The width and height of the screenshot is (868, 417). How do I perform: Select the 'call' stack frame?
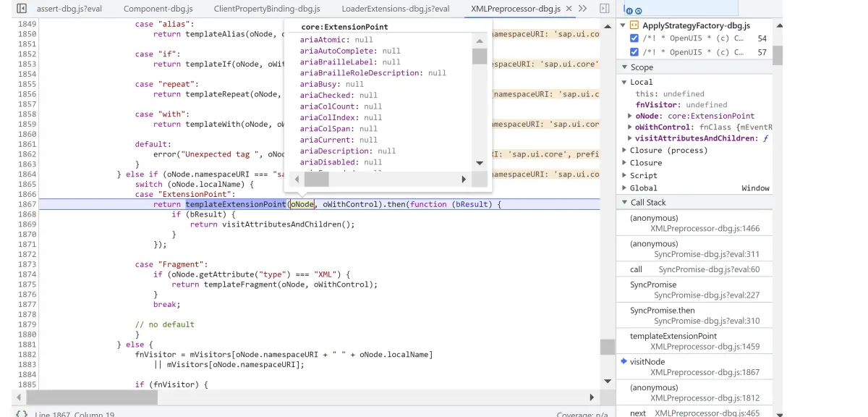coord(694,269)
